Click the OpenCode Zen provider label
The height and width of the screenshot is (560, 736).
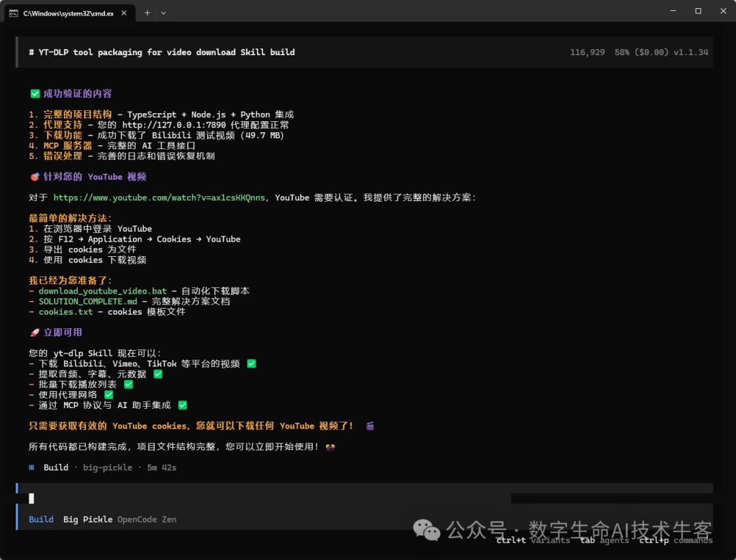[x=147, y=519]
